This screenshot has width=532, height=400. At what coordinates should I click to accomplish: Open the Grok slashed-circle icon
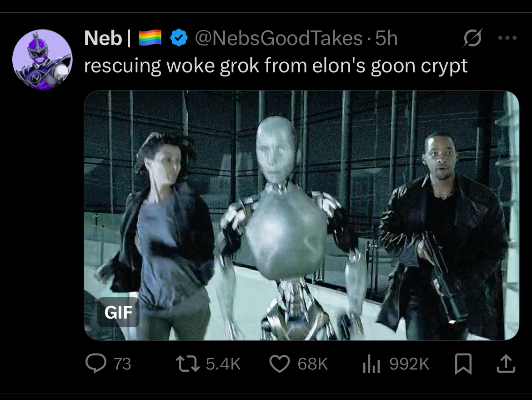coord(472,38)
